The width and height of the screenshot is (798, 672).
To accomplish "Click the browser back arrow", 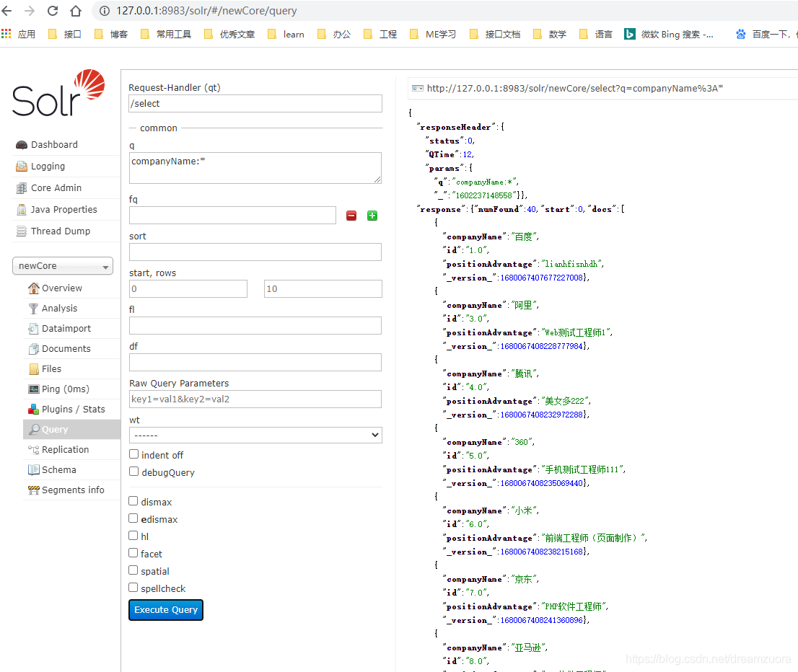I will (x=6, y=11).
